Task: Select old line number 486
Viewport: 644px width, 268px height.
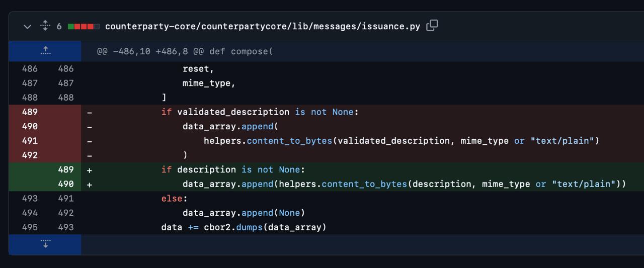Action: pos(30,69)
